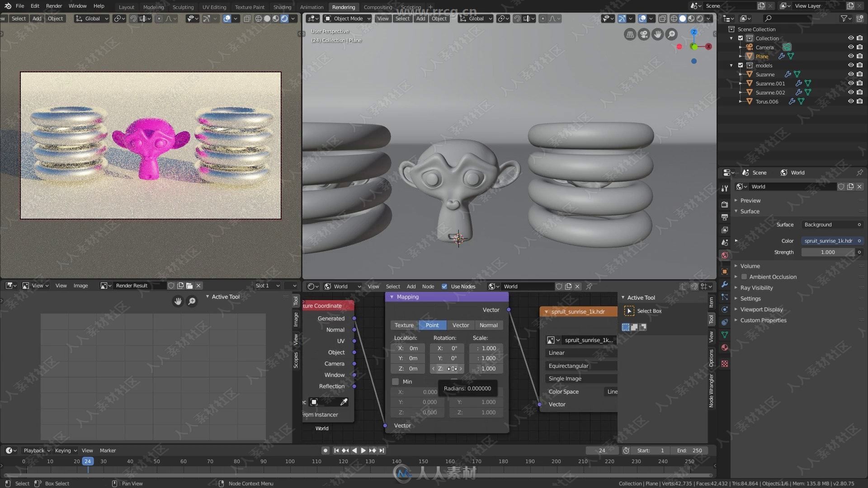Drag the Strength slider for World surface
The image size is (868, 488).
[828, 251]
